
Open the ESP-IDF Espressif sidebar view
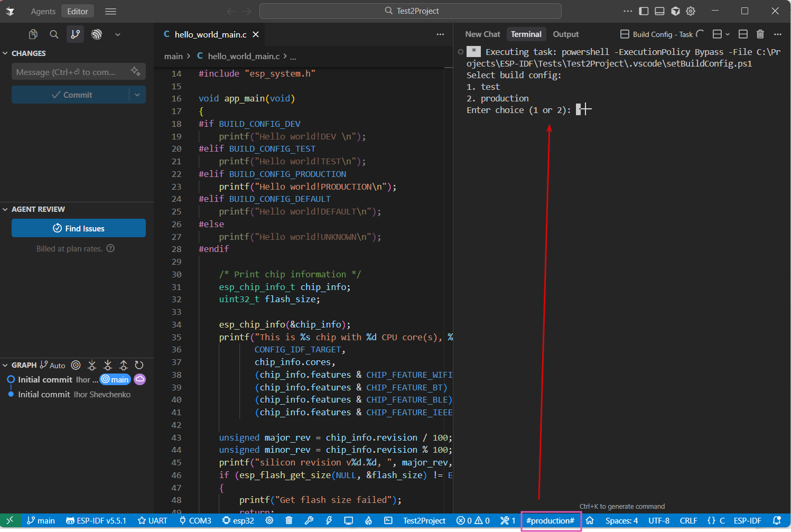(x=97, y=34)
